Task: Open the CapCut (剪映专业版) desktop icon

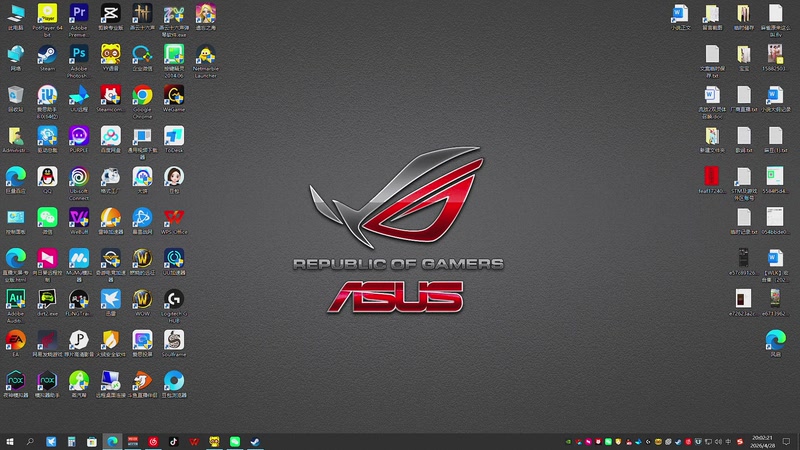Action: pyautogui.click(x=110, y=14)
